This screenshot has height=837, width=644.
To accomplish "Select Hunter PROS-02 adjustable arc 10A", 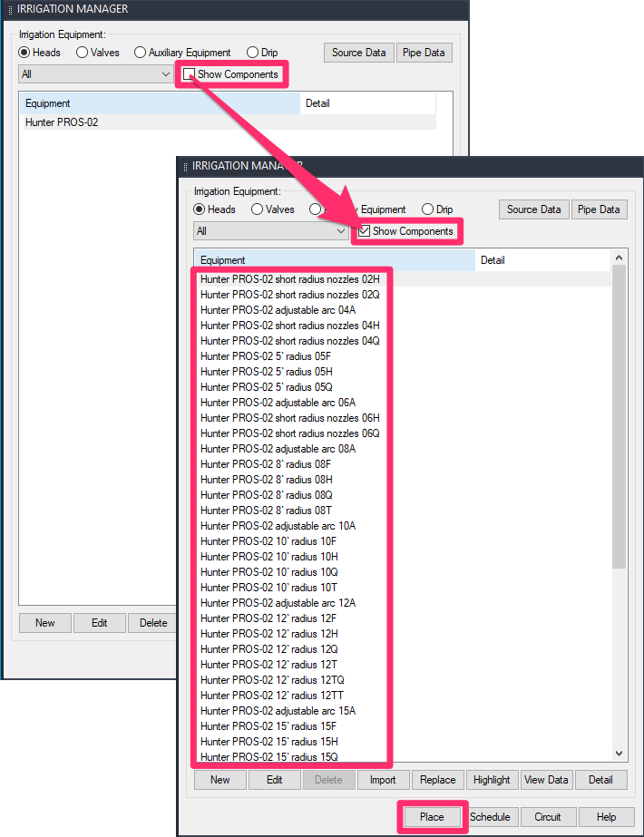I will tap(278, 526).
